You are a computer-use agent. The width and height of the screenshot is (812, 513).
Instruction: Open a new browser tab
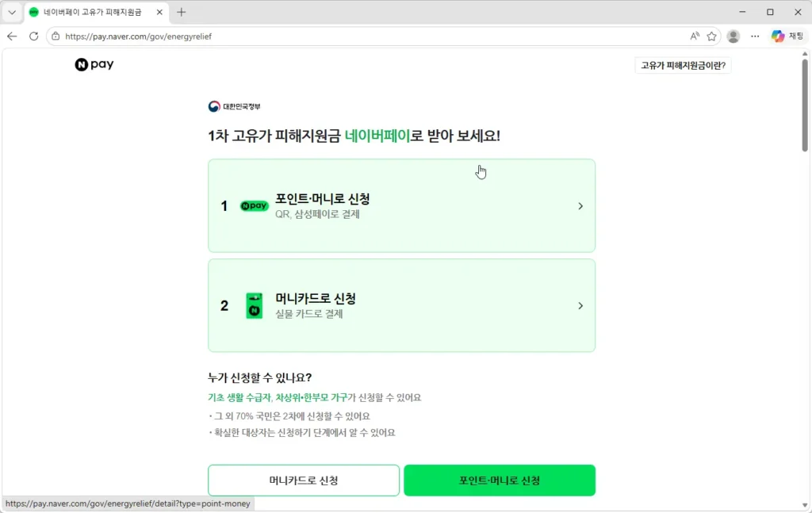(182, 12)
